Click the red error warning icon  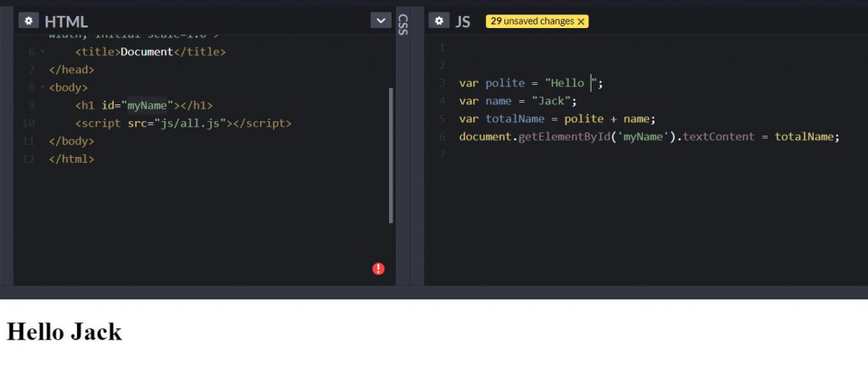379,269
